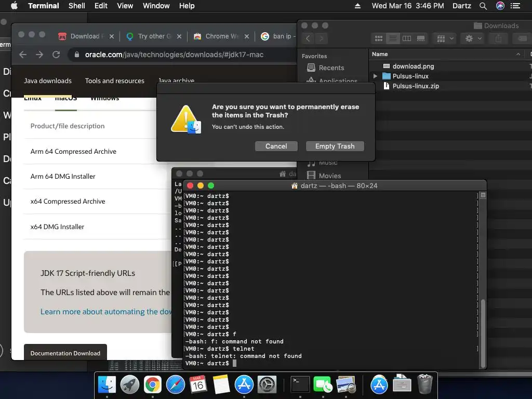Open the Terminal app menu
The height and width of the screenshot is (399, 532).
[44, 6]
